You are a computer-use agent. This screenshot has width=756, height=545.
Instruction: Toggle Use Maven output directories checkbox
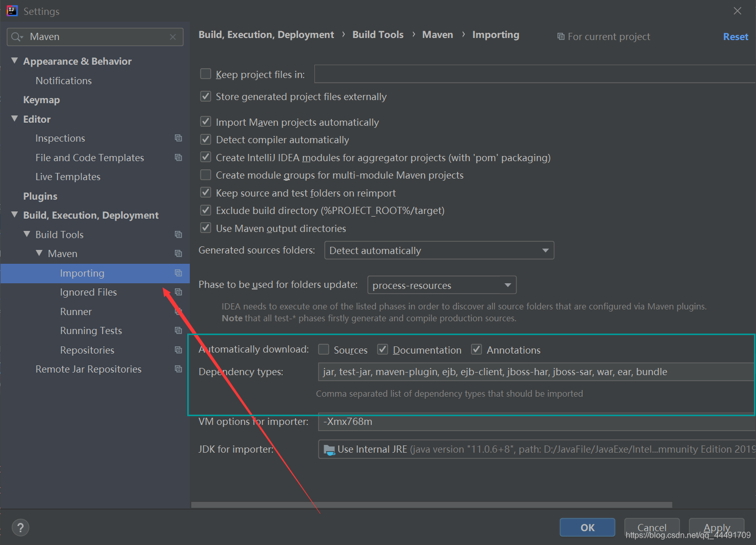[206, 228]
